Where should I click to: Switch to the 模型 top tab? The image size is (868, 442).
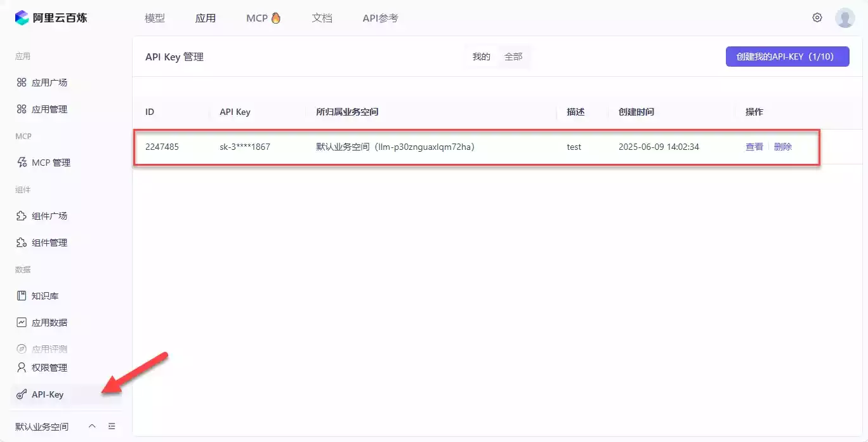pyautogui.click(x=155, y=18)
